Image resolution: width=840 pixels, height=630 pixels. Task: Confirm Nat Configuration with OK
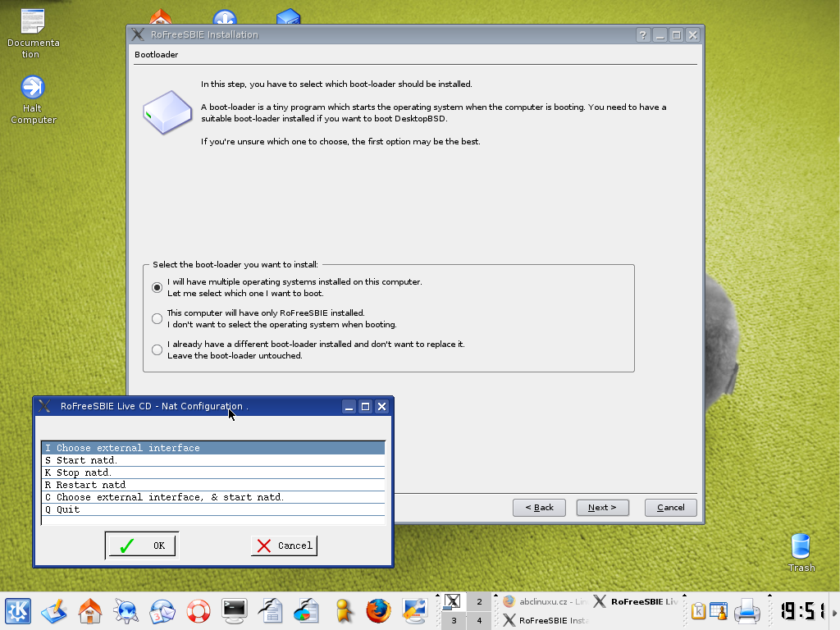(142, 546)
